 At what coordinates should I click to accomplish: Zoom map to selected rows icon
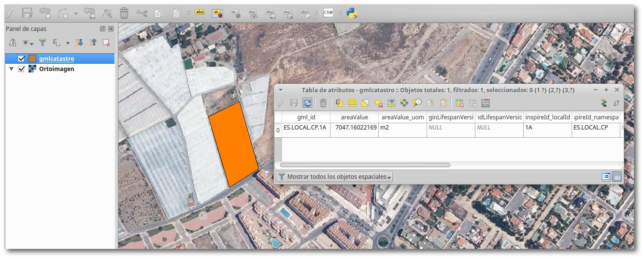pos(417,103)
